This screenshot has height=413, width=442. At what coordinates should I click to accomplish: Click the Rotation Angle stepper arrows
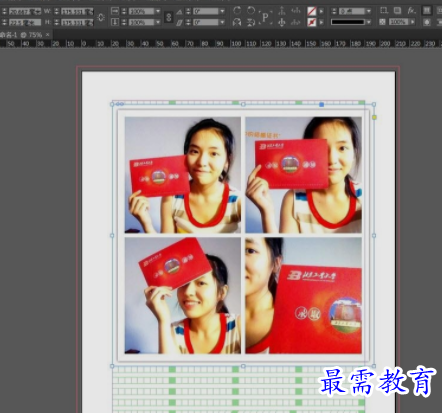point(188,11)
